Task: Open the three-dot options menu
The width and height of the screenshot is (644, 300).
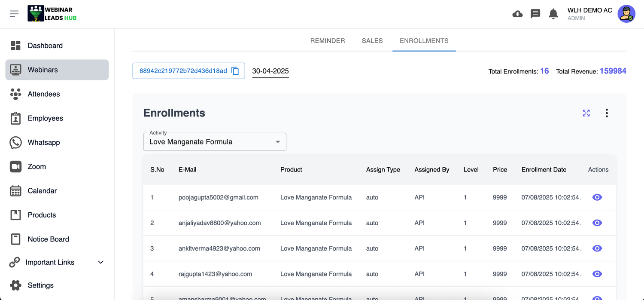Action: tap(607, 113)
